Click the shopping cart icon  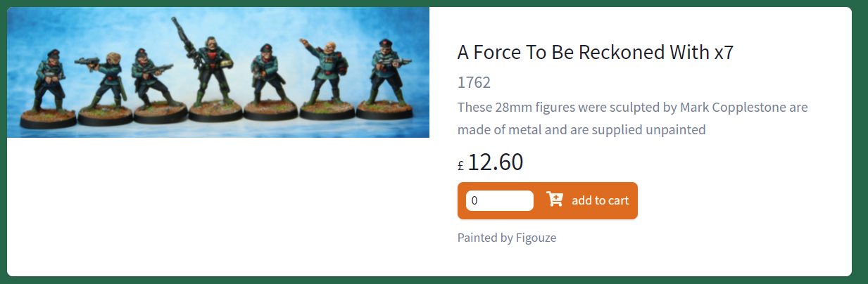555,200
